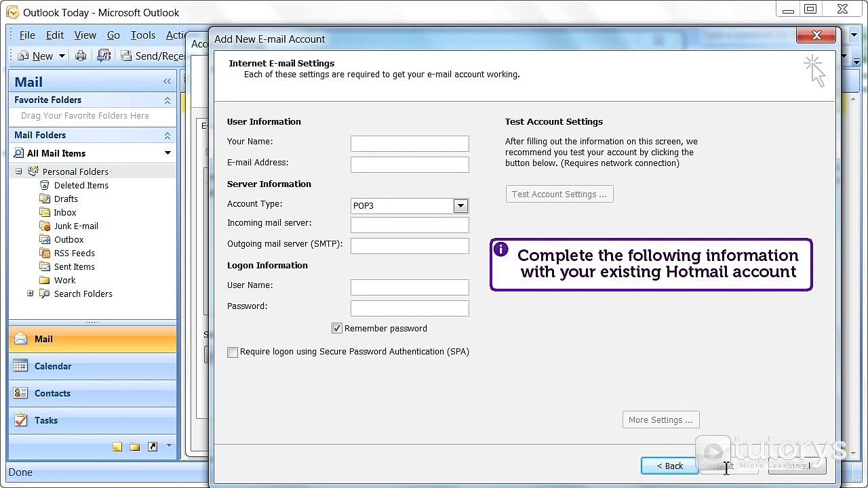Open Shortcuts via the arrow icon

coord(153,447)
